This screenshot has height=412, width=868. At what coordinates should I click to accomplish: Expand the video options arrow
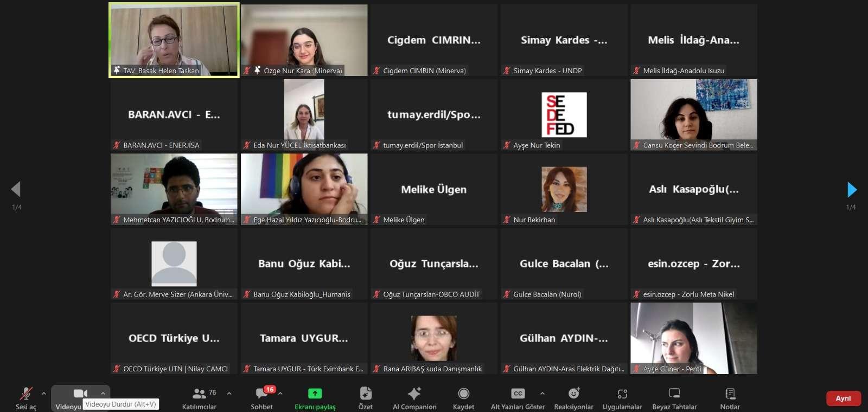point(103,394)
